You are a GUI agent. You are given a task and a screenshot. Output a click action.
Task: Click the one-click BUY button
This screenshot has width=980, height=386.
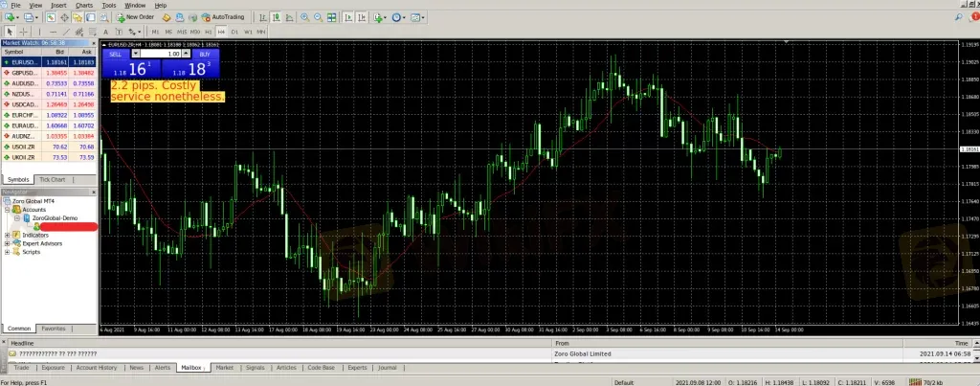pyautogui.click(x=205, y=54)
